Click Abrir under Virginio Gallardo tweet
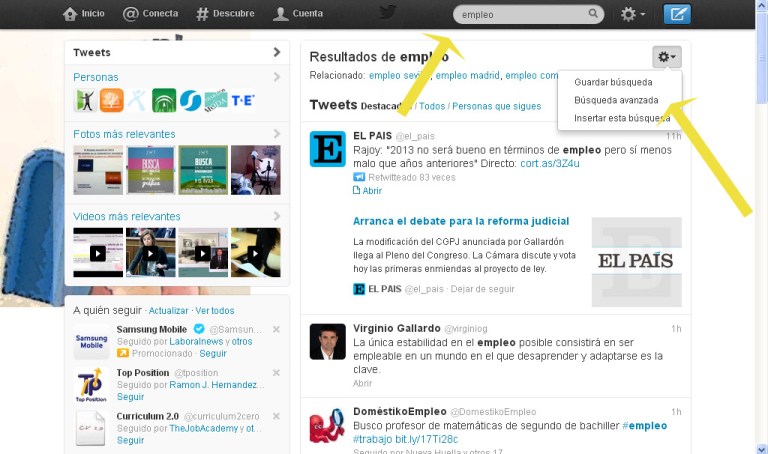The image size is (768, 454). [x=362, y=383]
